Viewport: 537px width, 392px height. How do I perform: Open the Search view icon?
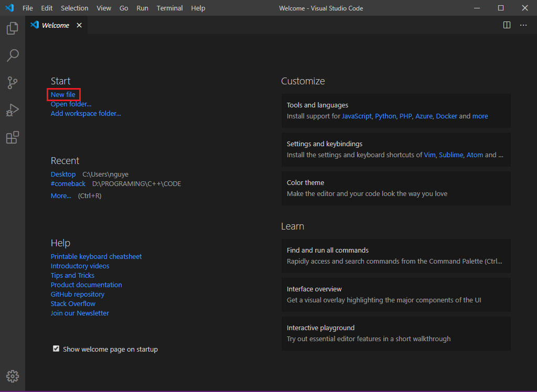click(12, 56)
